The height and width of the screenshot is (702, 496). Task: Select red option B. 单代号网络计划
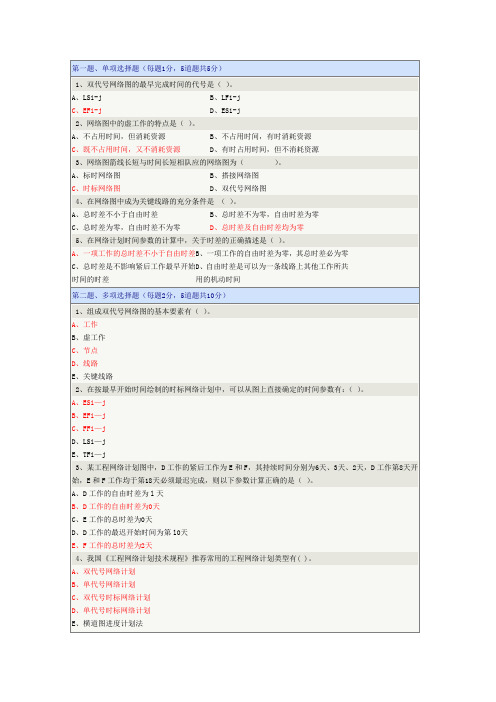click(x=103, y=584)
